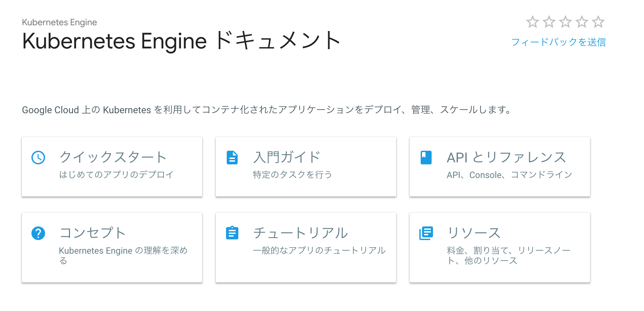
Task: Open the チュートリアル card title
Action: click(300, 233)
